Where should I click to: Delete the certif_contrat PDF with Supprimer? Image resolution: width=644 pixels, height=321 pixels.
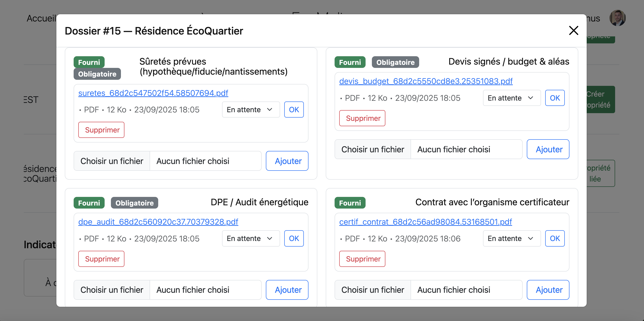362,259
